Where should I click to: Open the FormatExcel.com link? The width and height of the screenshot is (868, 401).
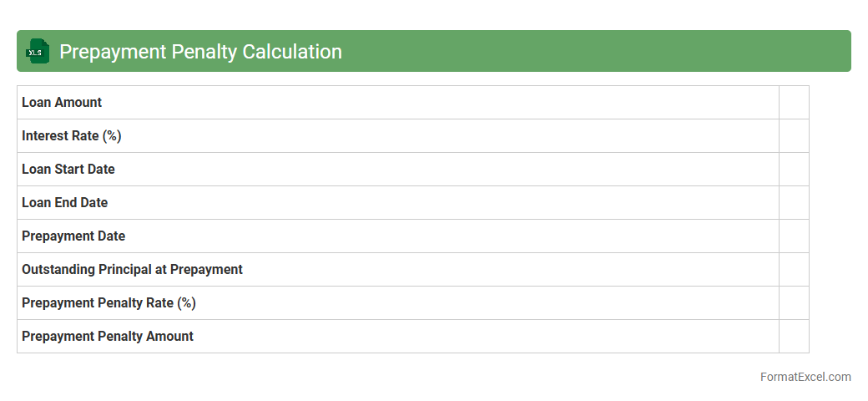(805, 377)
